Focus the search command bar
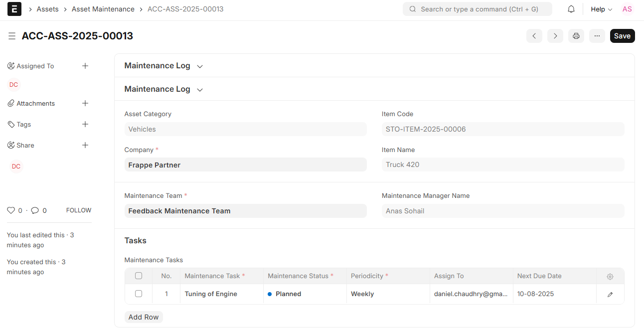644x331 pixels. pos(477,9)
